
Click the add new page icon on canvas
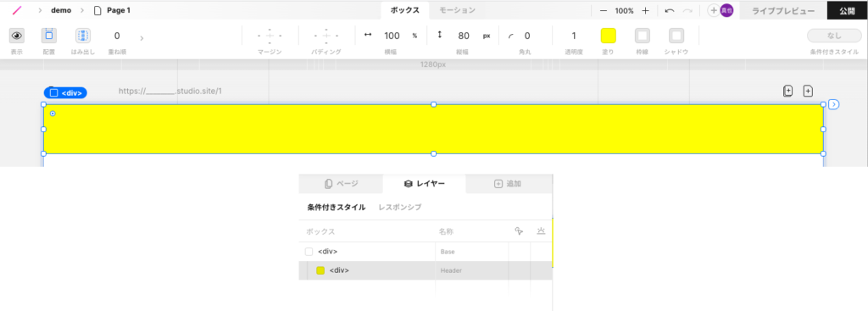point(808,92)
